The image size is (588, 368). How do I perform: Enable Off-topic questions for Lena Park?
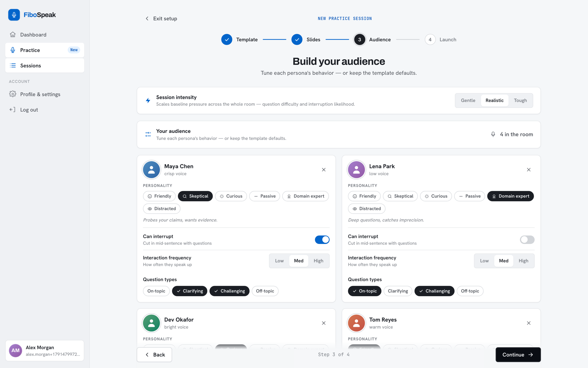(x=470, y=291)
